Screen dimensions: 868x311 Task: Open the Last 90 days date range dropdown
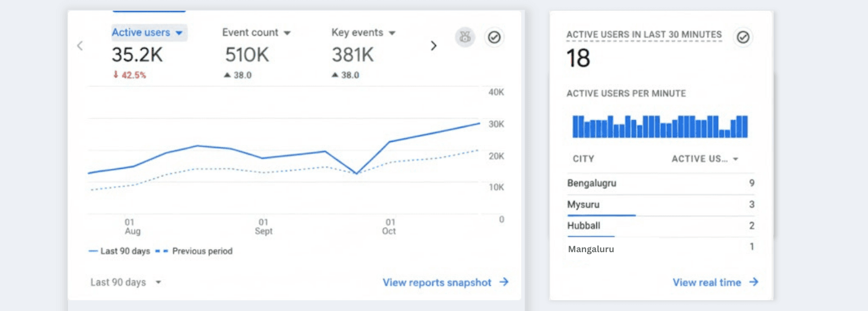tap(126, 282)
